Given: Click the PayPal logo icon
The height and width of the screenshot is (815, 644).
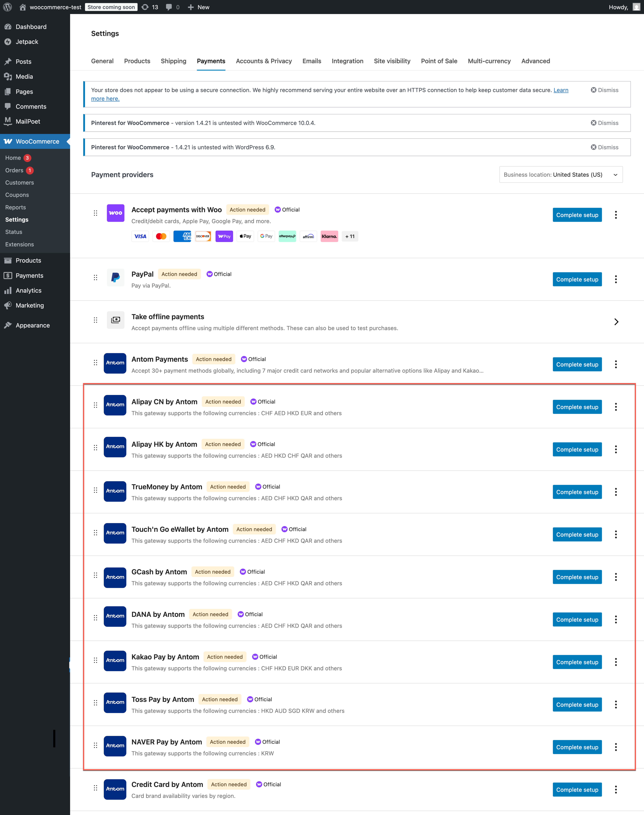Looking at the screenshot, I should tap(115, 277).
